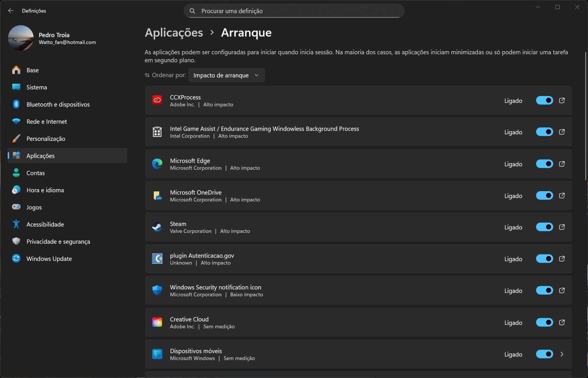Viewport: 588px width, 378px height.
Task: Expand Dispositivos móveis chevron
Action: click(x=562, y=354)
